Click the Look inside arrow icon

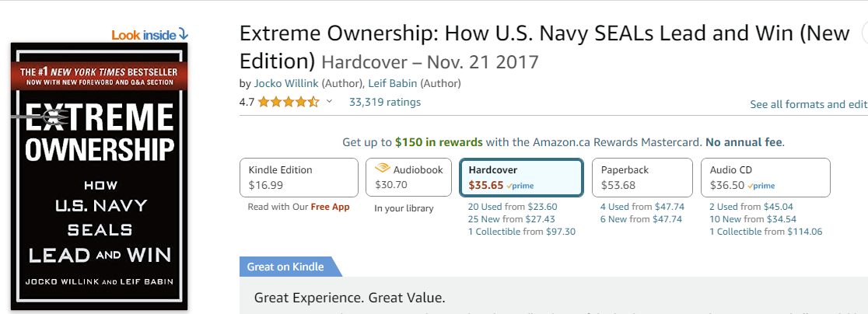[184, 35]
